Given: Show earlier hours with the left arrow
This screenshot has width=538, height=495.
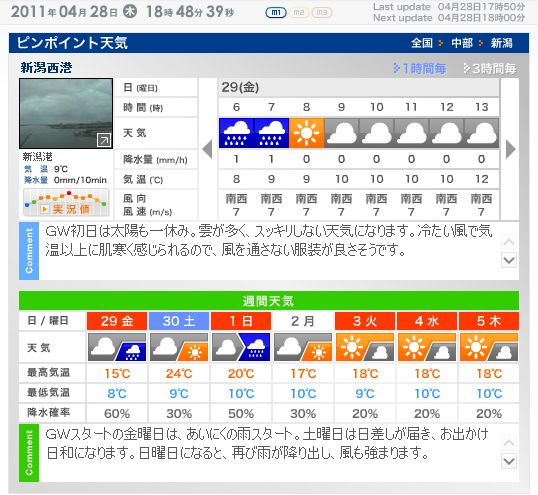Looking at the screenshot, I should 207,149.
